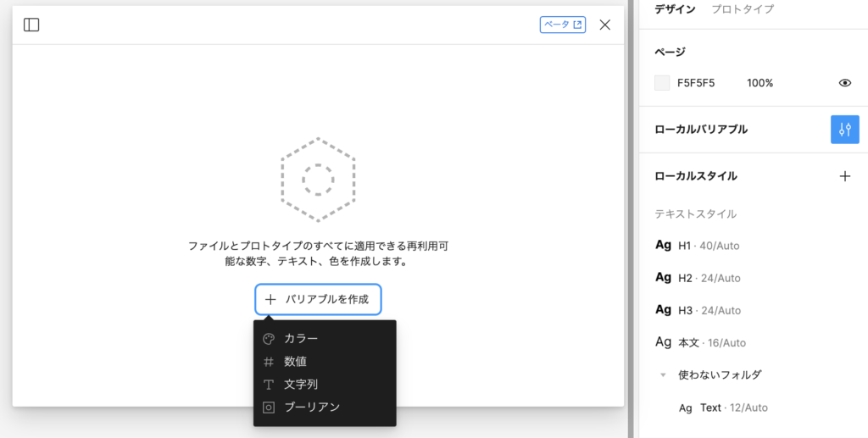
Task: Choose ブーリアン variable type
Action: [312, 408]
